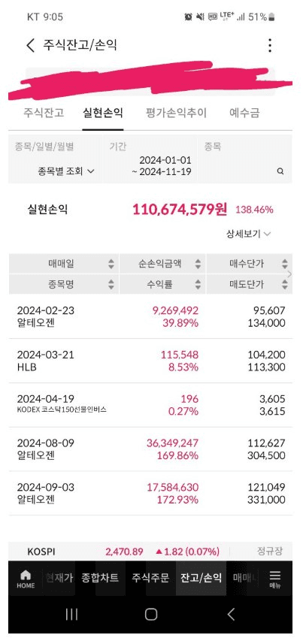The height and width of the screenshot is (644, 303).
Task: Open the hamburger 메뉴 icon
Action: click(x=275, y=579)
